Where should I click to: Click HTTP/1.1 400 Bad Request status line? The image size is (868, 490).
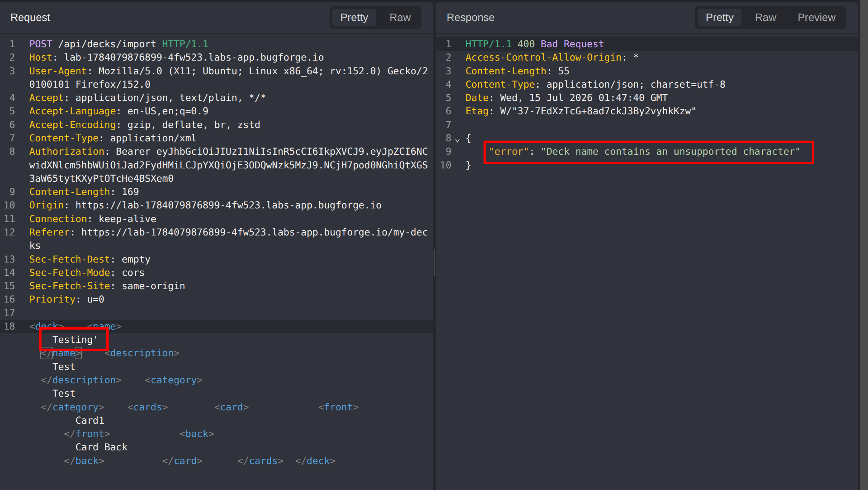535,44
